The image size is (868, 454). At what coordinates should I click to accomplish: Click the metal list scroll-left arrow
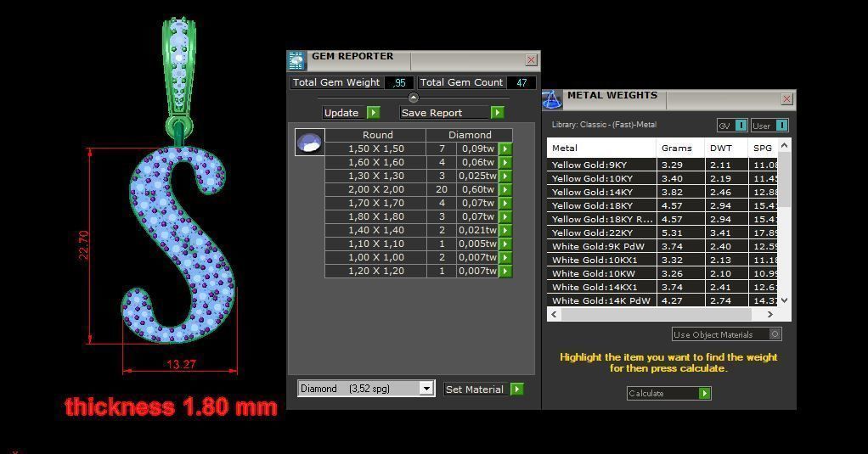click(554, 314)
